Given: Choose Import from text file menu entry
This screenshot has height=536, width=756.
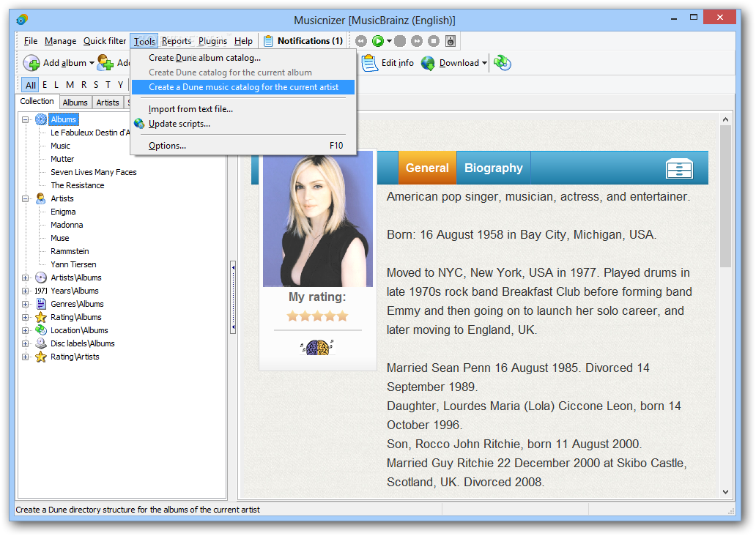Looking at the screenshot, I should pos(242,109).
